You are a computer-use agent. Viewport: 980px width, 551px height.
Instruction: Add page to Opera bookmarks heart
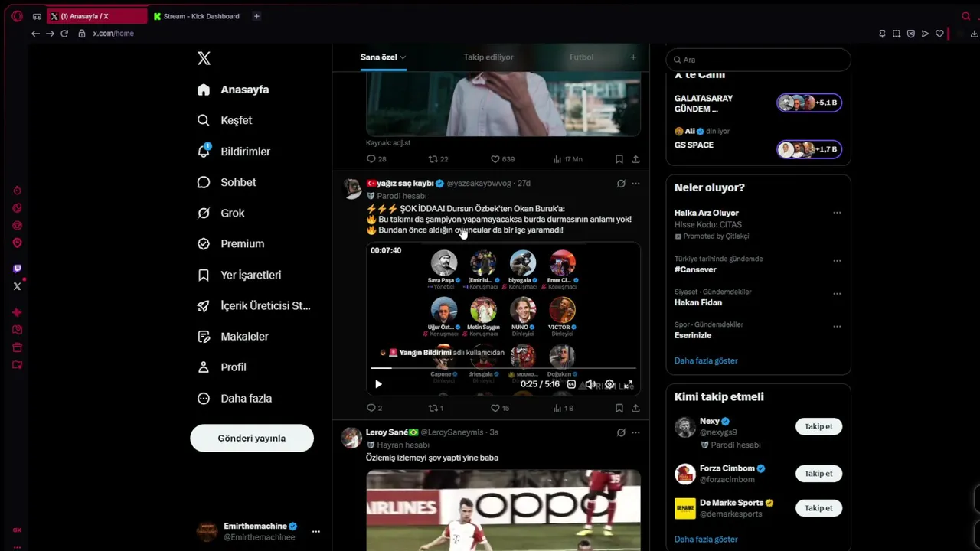[x=939, y=34]
